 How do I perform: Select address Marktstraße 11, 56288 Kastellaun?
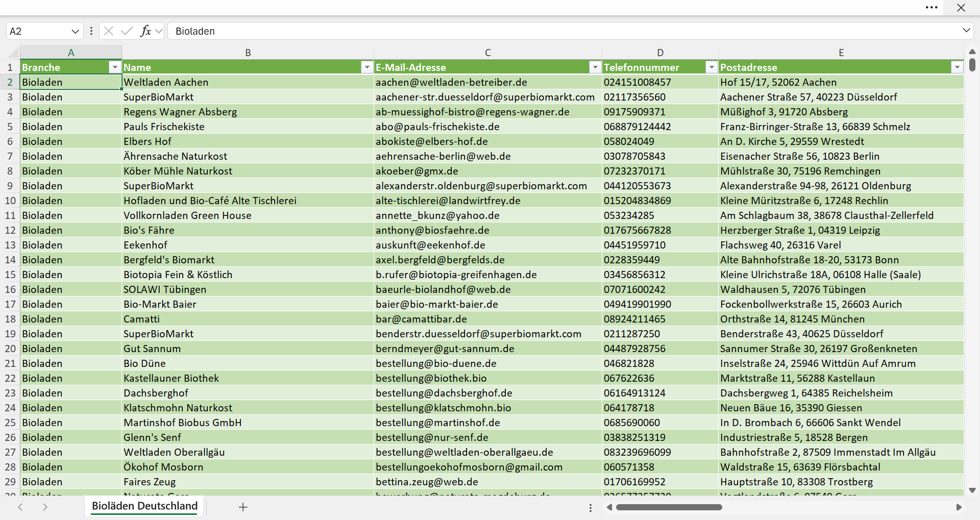tap(841, 378)
